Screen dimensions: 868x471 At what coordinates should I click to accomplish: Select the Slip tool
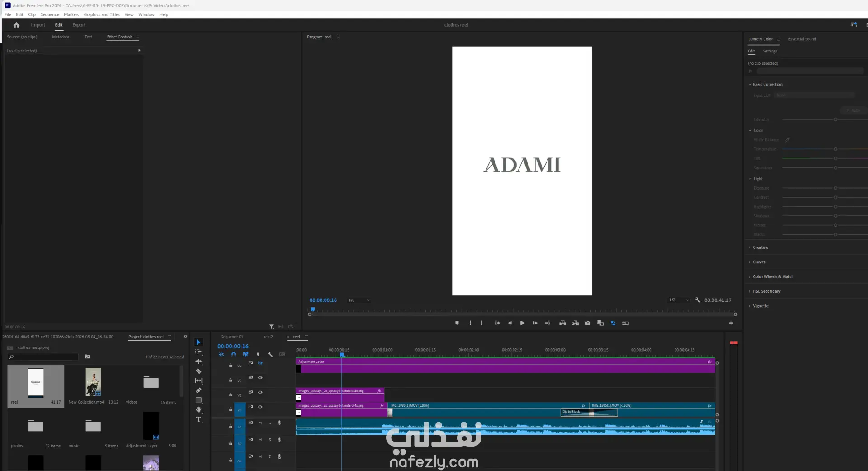[198, 381]
